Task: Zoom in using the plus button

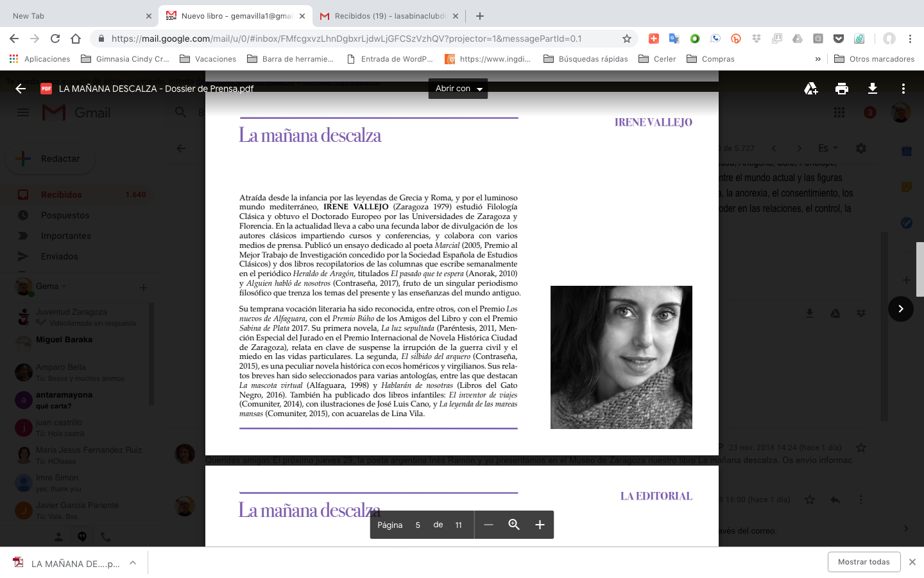Action: (540, 525)
